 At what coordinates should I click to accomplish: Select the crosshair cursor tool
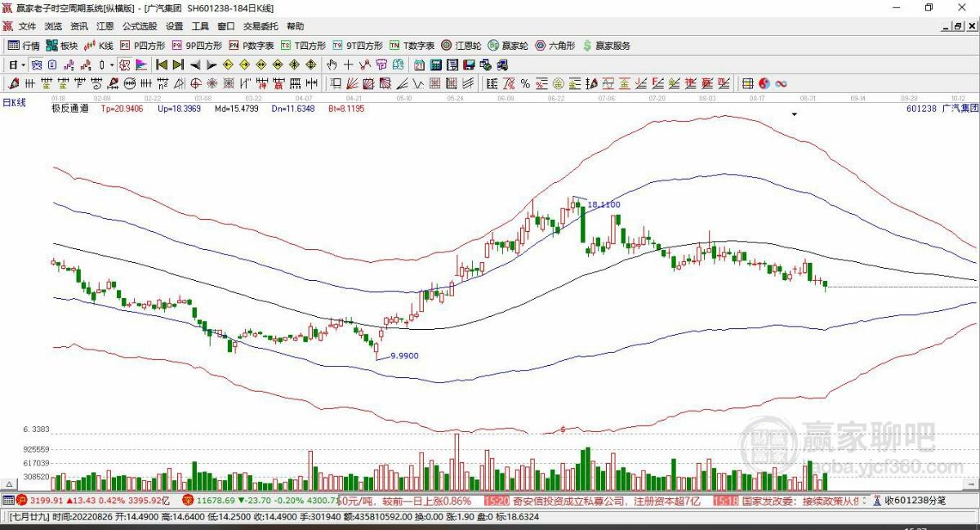coord(349,64)
